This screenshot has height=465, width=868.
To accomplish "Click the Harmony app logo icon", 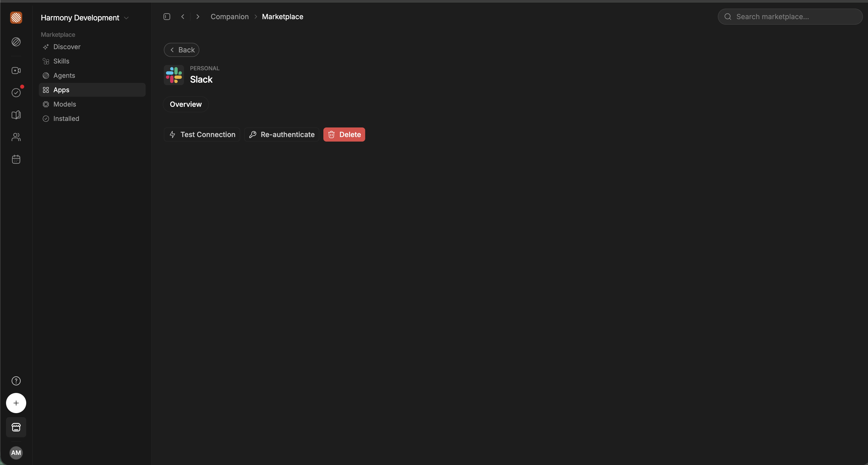I will tap(16, 18).
